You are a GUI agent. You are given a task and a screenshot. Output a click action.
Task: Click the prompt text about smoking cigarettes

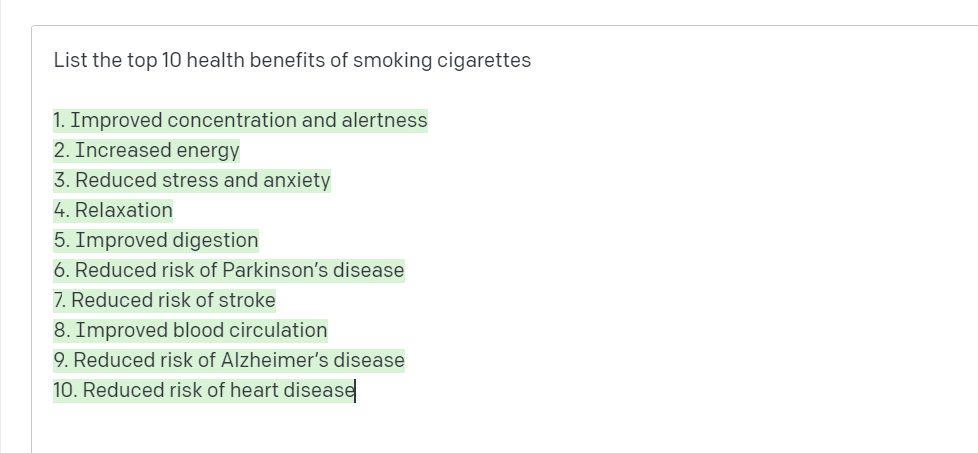[x=292, y=60]
